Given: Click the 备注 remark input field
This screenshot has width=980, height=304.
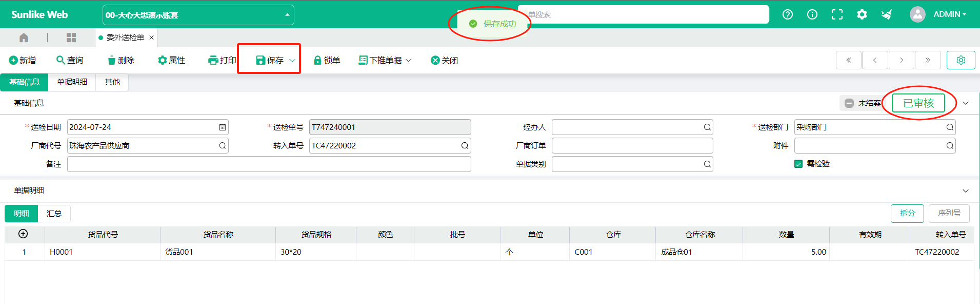Looking at the screenshot, I should [x=269, y=164].
